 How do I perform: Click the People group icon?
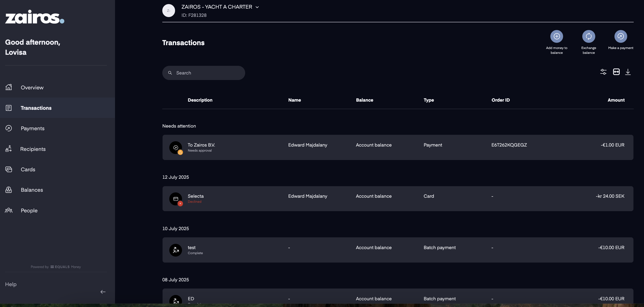9,210
